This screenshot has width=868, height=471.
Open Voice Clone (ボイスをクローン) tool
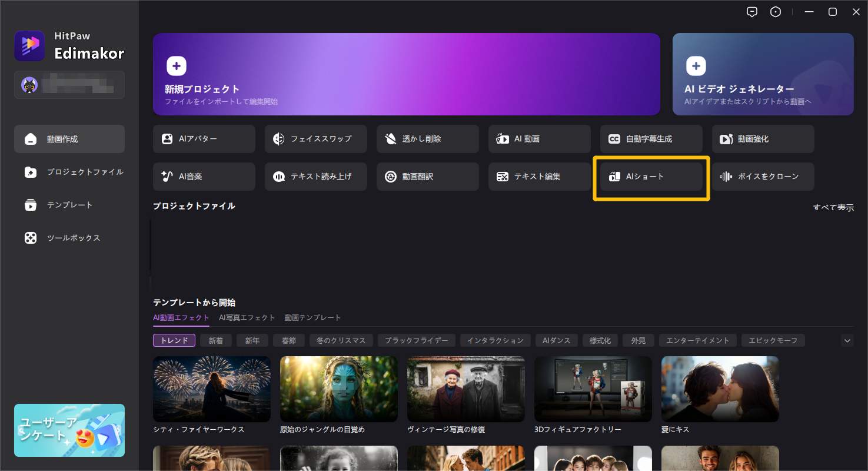click(x=763, y=177)
